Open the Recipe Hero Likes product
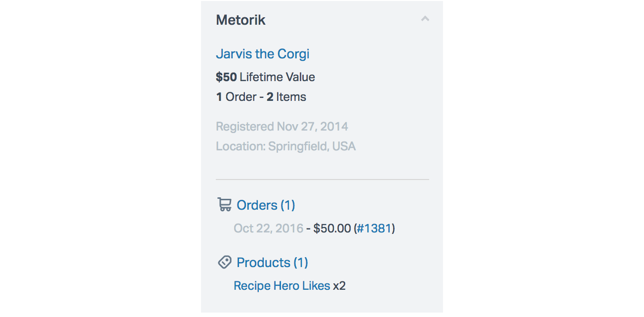 (282, 286)
